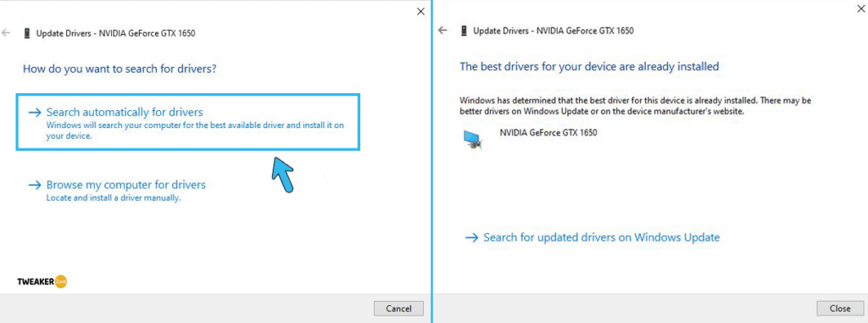The height and width of the screenshot is (323, 868).
Task: Click device icon in right dialog title
Action: pos(464,31)
